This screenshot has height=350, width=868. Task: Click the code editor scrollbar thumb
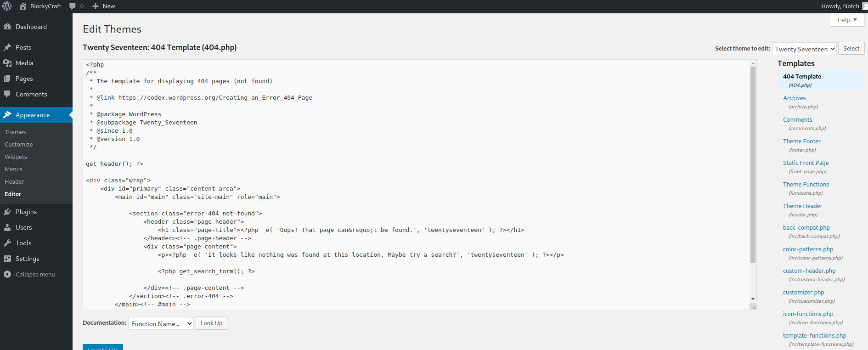753,164
